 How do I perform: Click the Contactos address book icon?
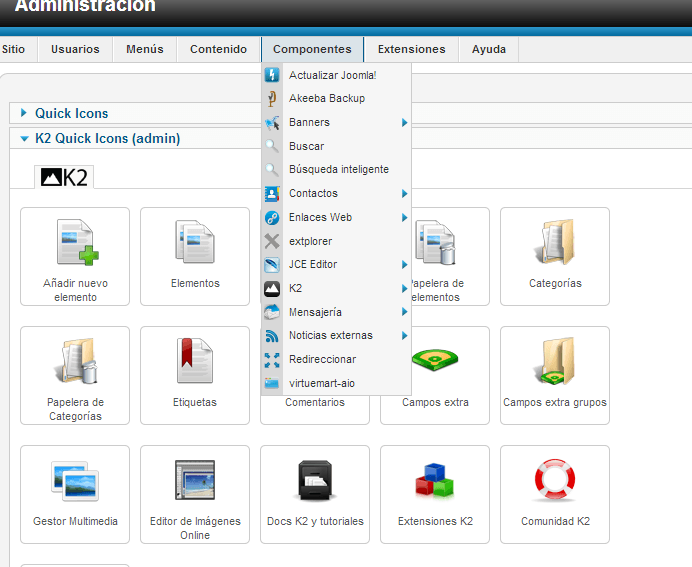(272, 194)
